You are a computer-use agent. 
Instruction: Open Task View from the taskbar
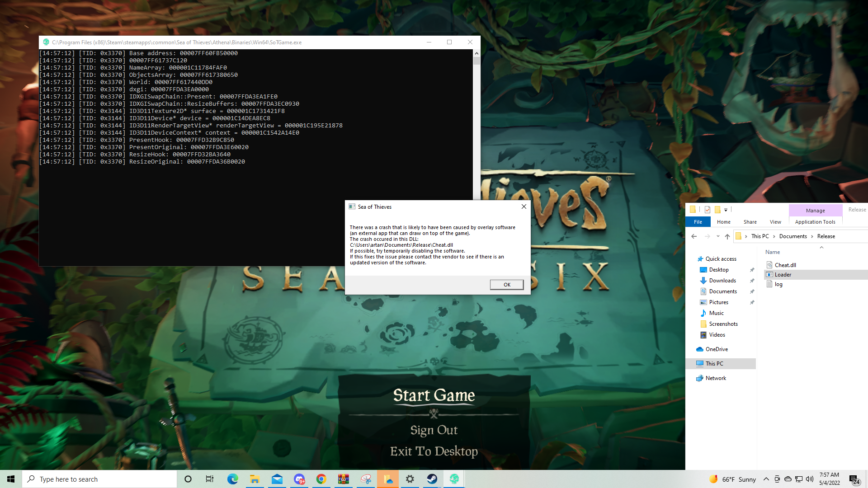pos(210,479)
